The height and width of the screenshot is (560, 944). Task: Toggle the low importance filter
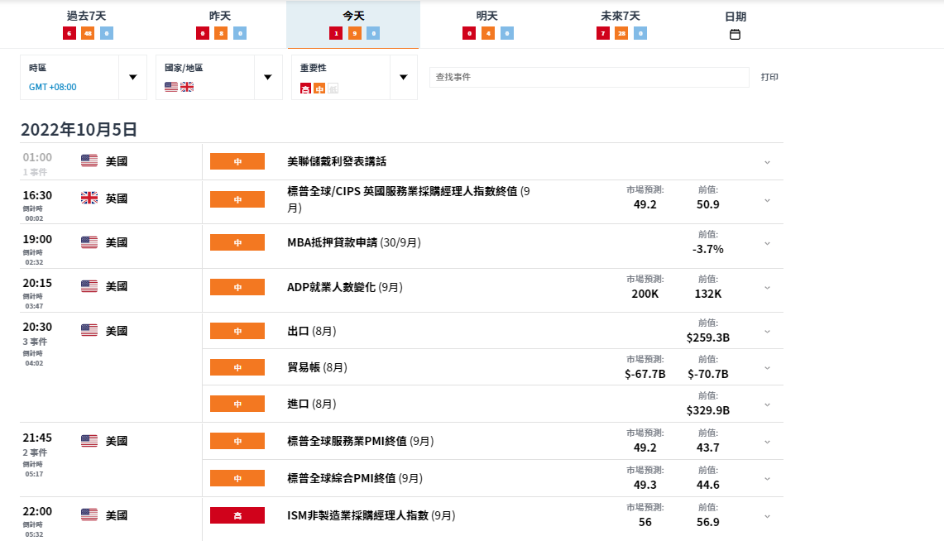pyautogui.click(x=333, y=89)
